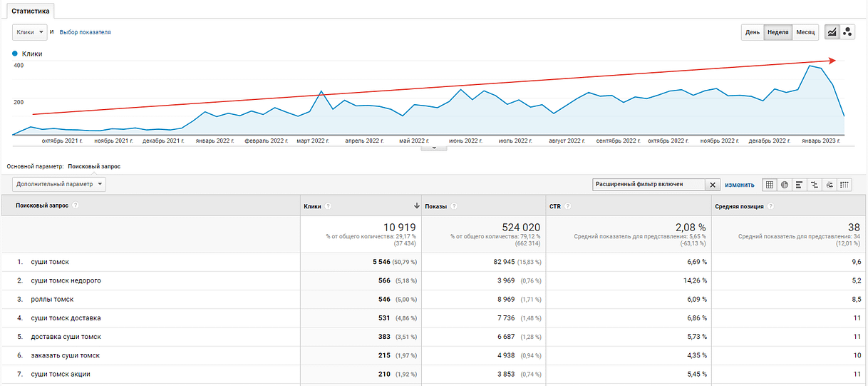This screenshot has width=868, height=386.
Task: Collapse chart using handle below graph
Action: pos(434,148)
